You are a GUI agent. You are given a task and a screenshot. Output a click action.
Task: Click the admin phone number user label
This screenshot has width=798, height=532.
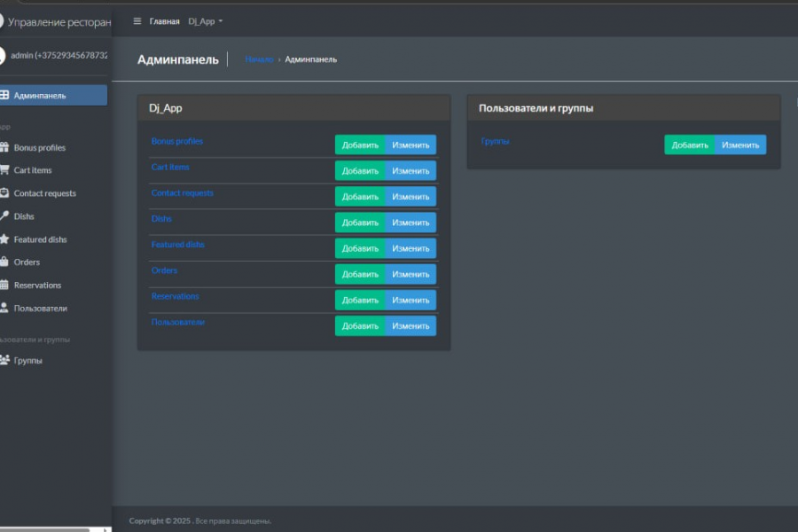click(59, 55)
